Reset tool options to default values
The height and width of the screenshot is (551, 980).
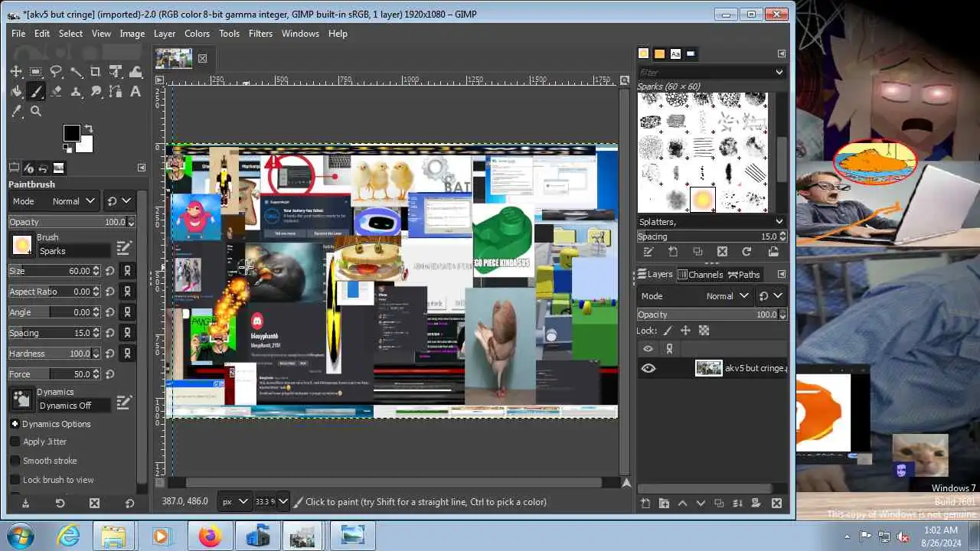click(129, 504)
